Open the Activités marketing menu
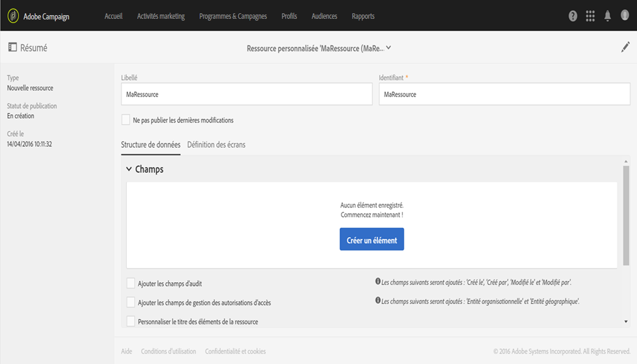 (161, 16)
